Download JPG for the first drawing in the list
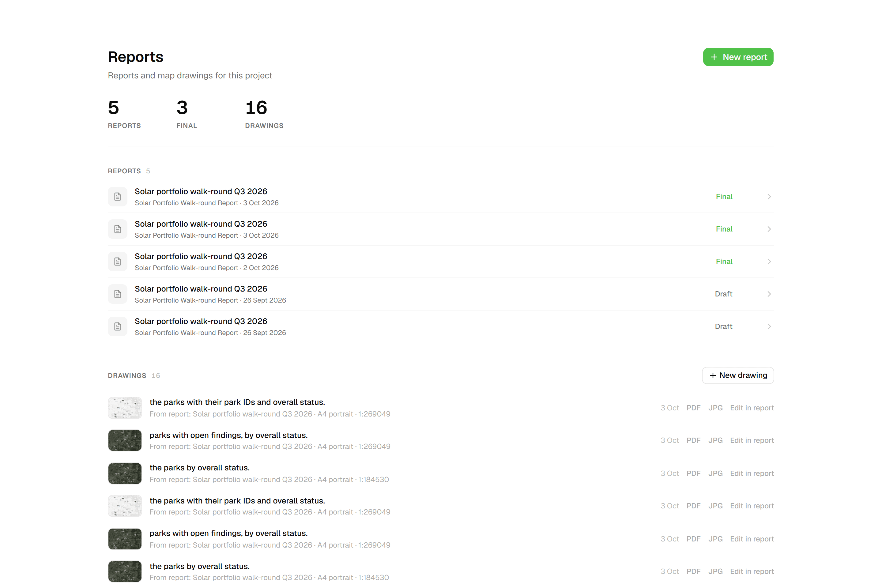 point(715,408)
